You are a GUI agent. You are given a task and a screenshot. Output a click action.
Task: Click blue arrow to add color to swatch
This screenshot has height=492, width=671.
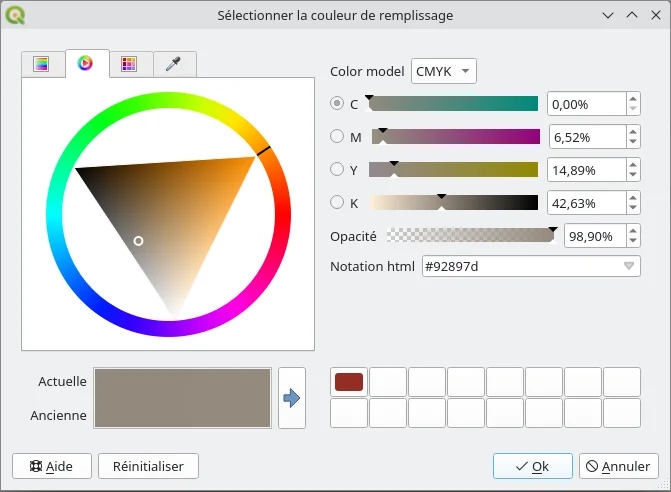[291, 398]
